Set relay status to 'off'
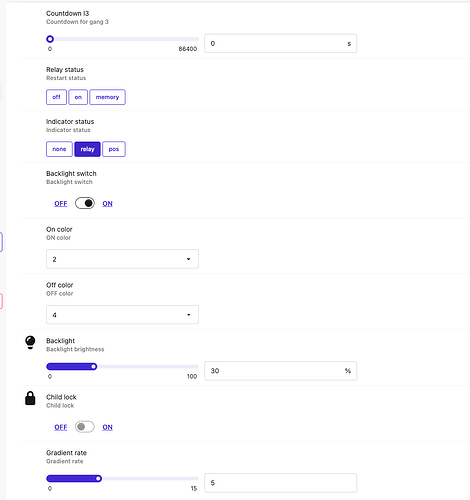 point(56,97)
